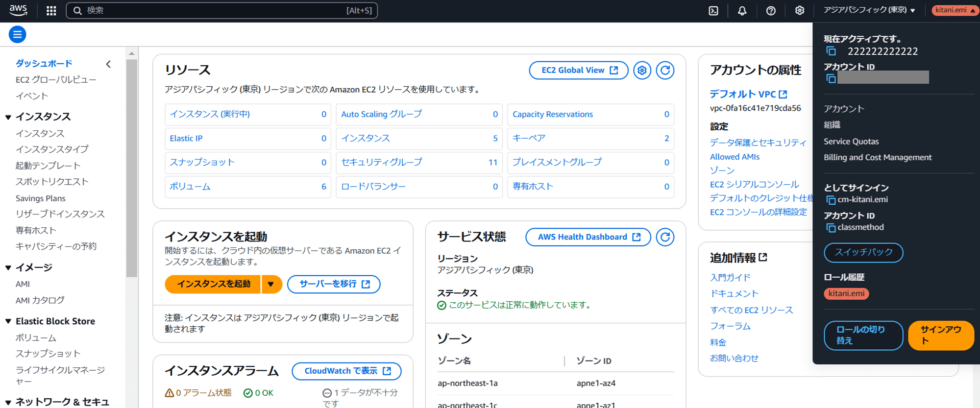Click the sidebar vertical scrollbar
Viewport: 980px width, 408px height.
click(x=132, y=168)
